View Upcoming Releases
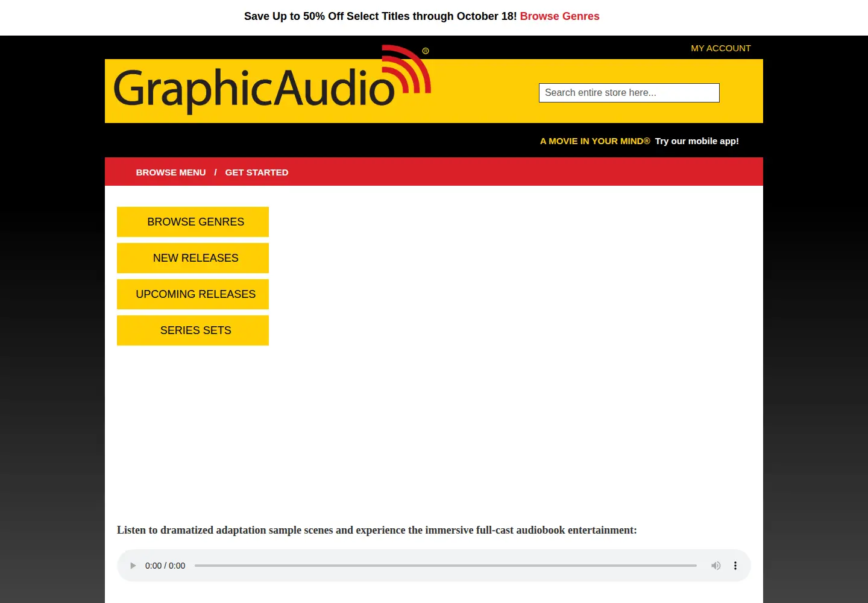 coord(193,294)
